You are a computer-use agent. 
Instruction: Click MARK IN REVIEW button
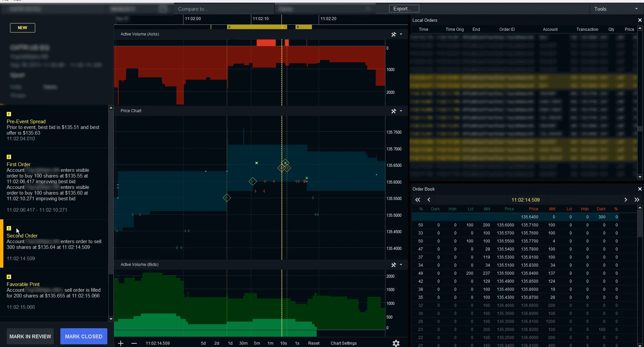30,336
